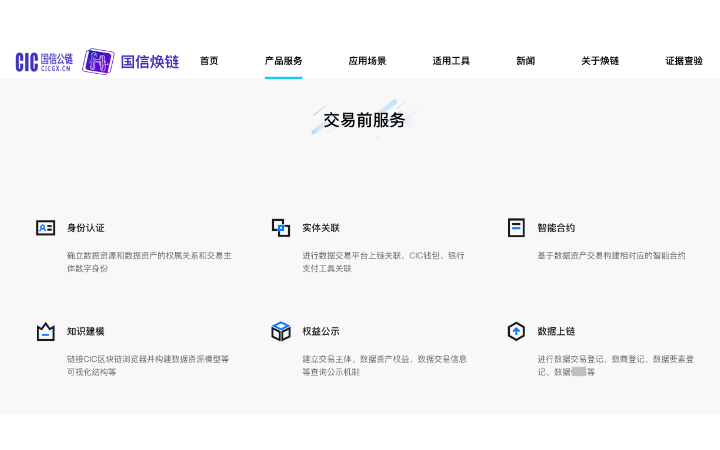This screenshot has height=450, width=720.
Task: Click the CIC 国信公链 logo
Action: click(44, 62)
